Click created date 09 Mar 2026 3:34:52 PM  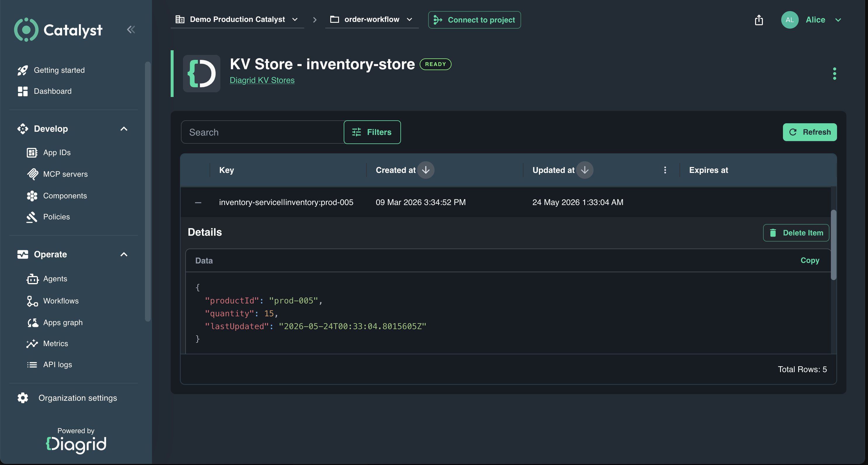click(x=421, y=202)
